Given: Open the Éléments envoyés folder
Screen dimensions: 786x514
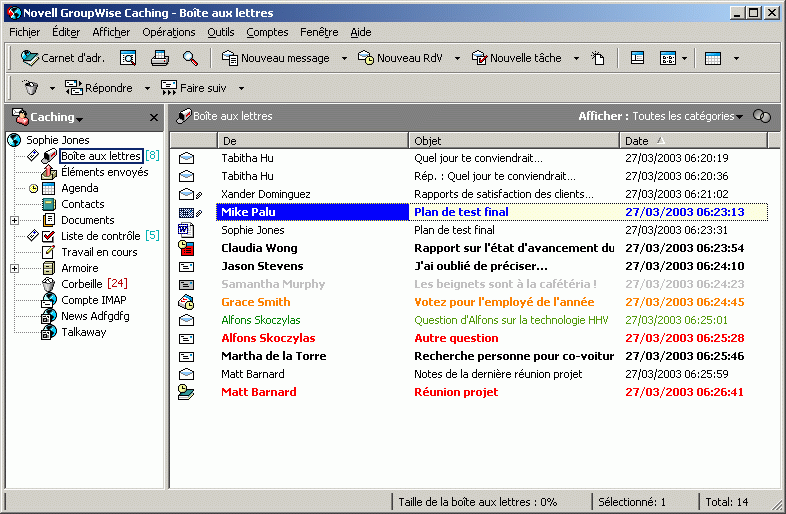Looking at the screenshot, I should [x=105, y=172].
